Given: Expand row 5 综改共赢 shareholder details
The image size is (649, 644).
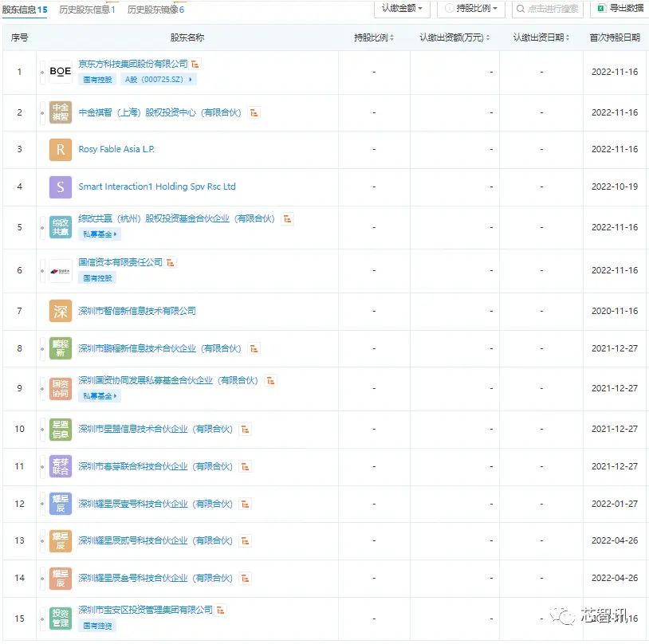Looking at the screenshot, I should click(42, 228).
